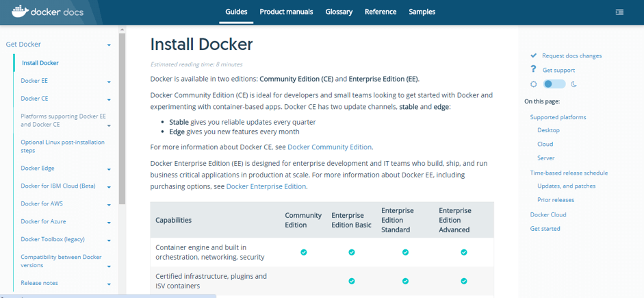The image size is (644, 298).
Task: Jump to Updates, and patches
Action: pyautogui.click(x=567, y=186)
